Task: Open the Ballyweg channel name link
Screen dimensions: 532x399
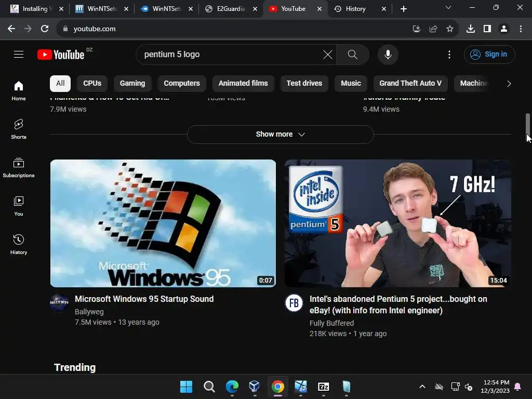Action: [89, 312]
